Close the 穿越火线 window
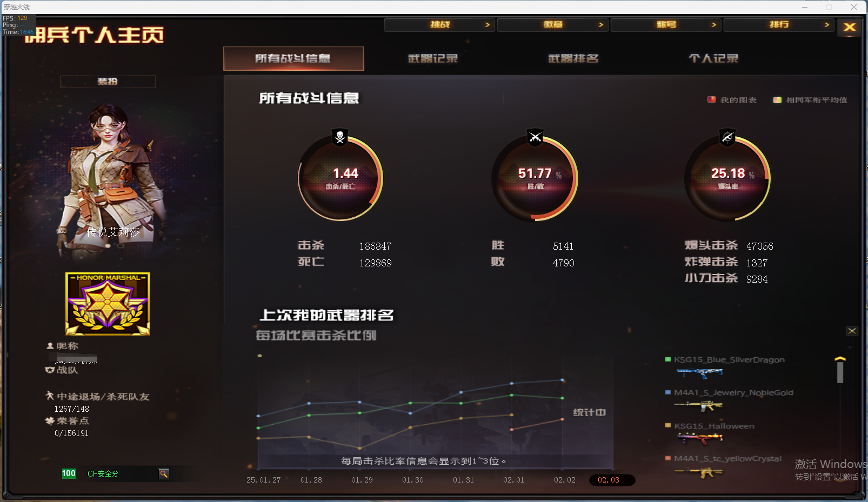 pos(854,7)
